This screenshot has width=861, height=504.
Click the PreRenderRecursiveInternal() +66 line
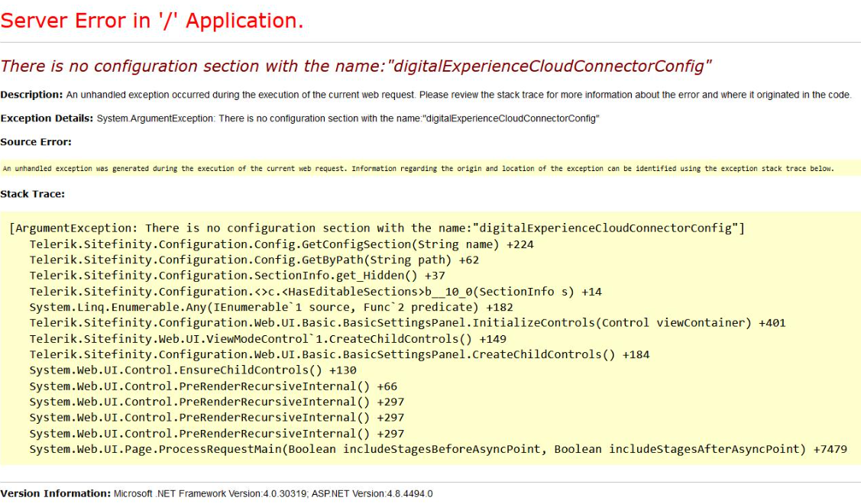pyautogui.click(x=213, y=386)
